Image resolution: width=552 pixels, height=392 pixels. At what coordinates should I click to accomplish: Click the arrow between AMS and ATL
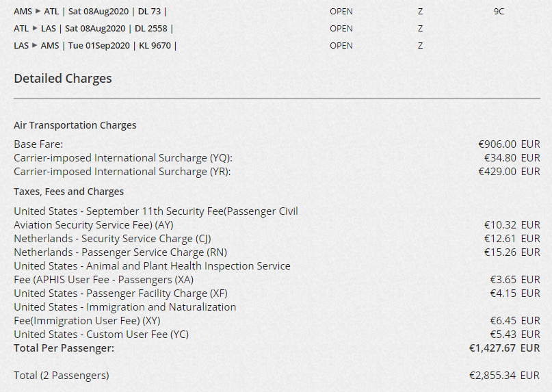(38, 12)
